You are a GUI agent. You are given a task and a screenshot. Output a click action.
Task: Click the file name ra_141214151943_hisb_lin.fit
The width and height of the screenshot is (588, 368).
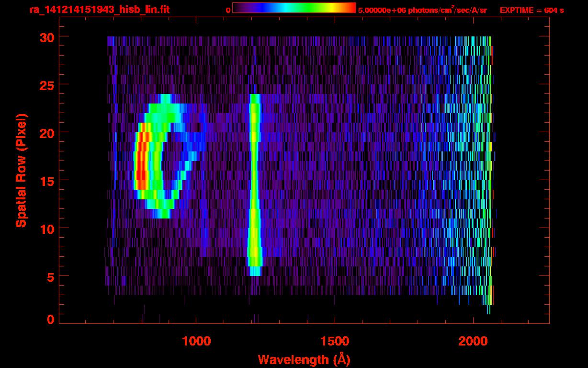pos(99,10)
